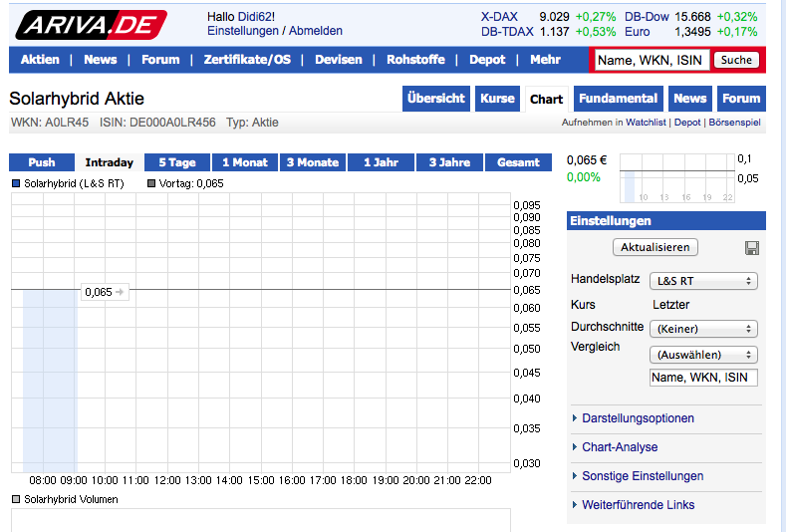This screenshot has width=786, height=532.
Task: Click the ISIN: DE000A0LR456 text
Action: pos(157,123)
